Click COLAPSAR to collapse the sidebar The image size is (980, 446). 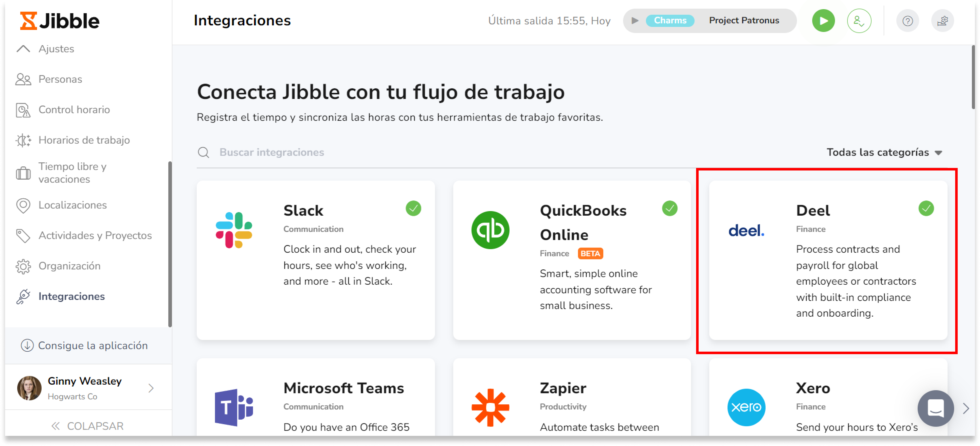click(87, 425)
